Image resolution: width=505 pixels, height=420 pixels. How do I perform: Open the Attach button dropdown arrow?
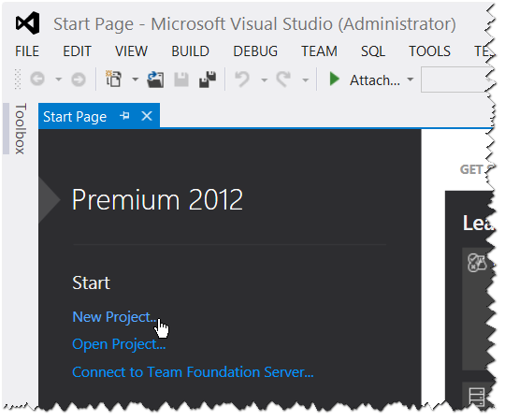[411, 80]
